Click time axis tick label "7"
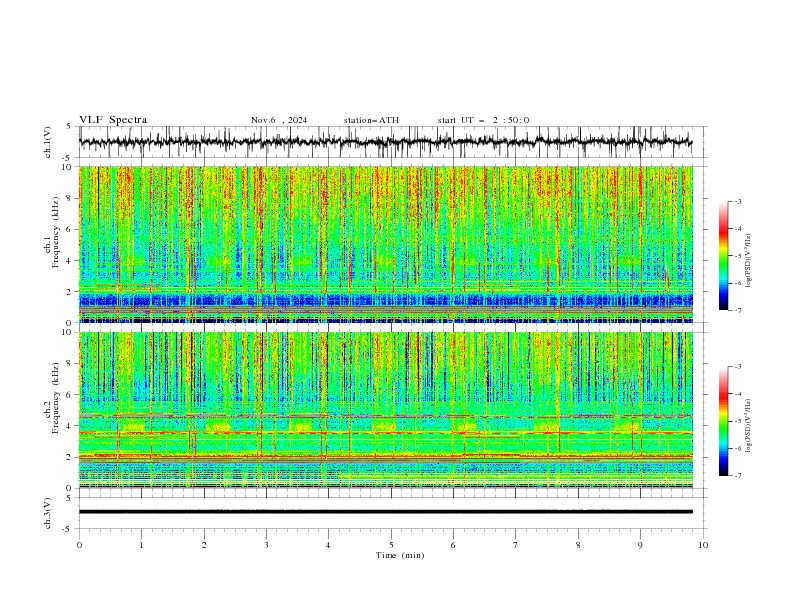Image resolution: width=792 pixels, height=612 pixels. pyautogui.click(x=516, y=545)
